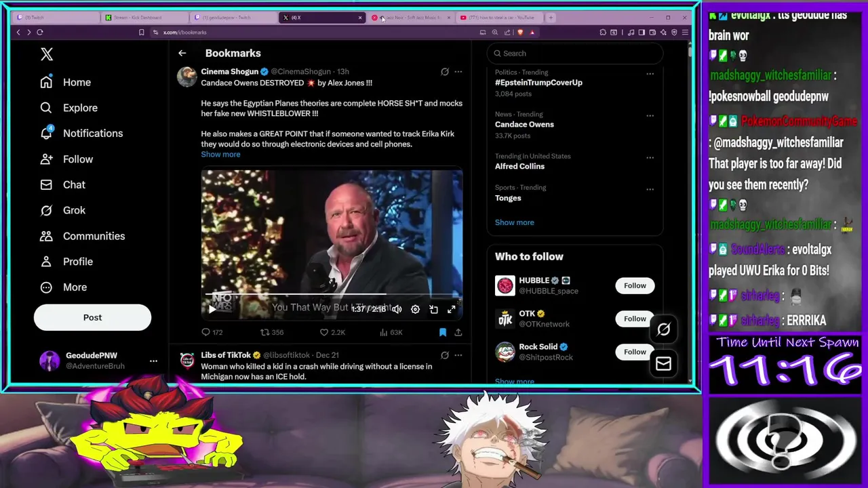Image resolution: width=868 pixels, height=488 pixels.
Task: Expand the More menu in sidebar
Action: [x=64, y=287]
